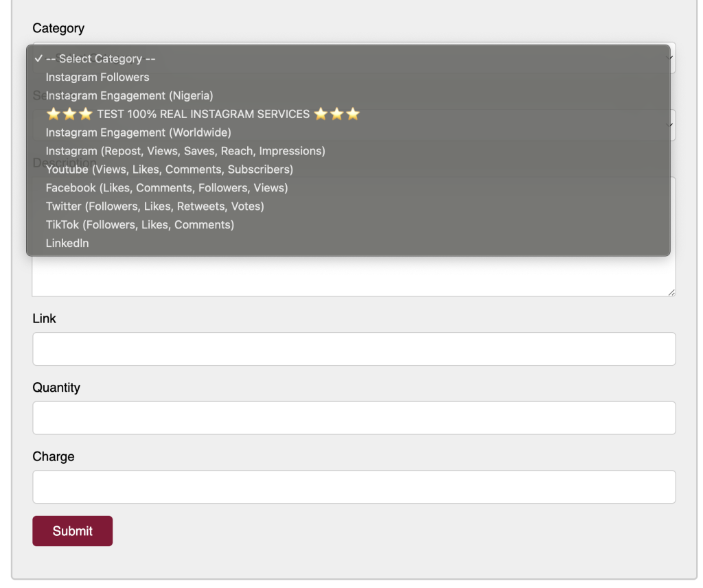The width and height of the screenshot is (703, 588).
Task: Click the Category field label
Action: pyautogui.click(x=58, y=28)
